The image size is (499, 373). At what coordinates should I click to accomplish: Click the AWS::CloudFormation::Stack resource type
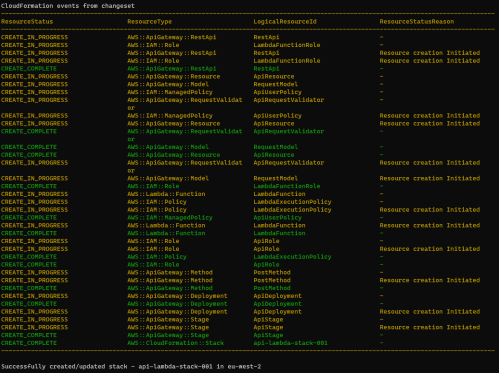[x=176, y=343]
